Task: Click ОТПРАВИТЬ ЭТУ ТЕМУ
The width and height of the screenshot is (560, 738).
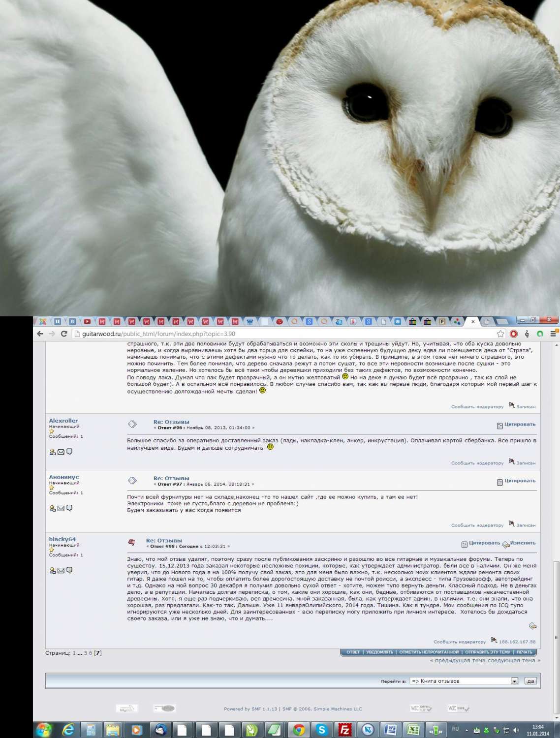Action: click(x=488, y=652)
